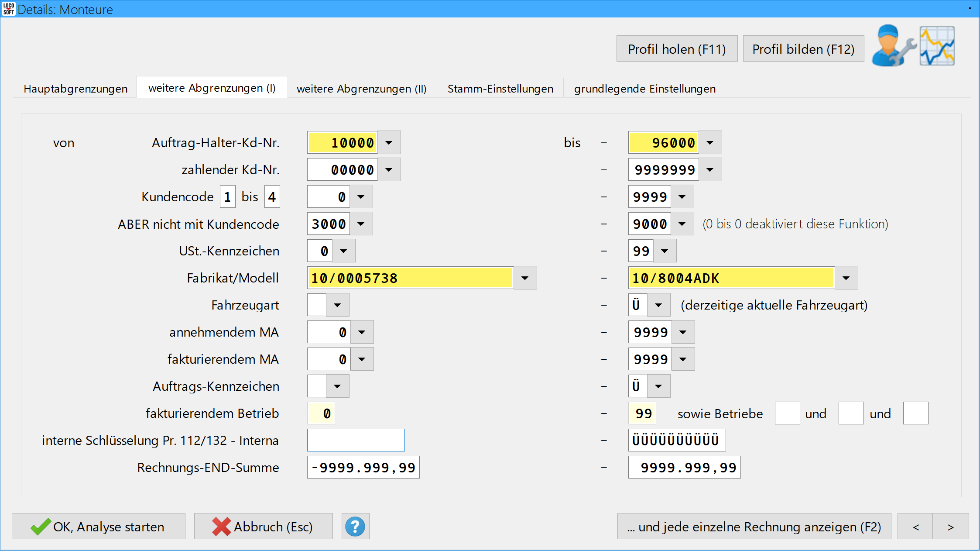Expand the Fahrzeugart to-value dropdown
The height and width of the screenshot is (551, 980).
[x=658, y=305]
